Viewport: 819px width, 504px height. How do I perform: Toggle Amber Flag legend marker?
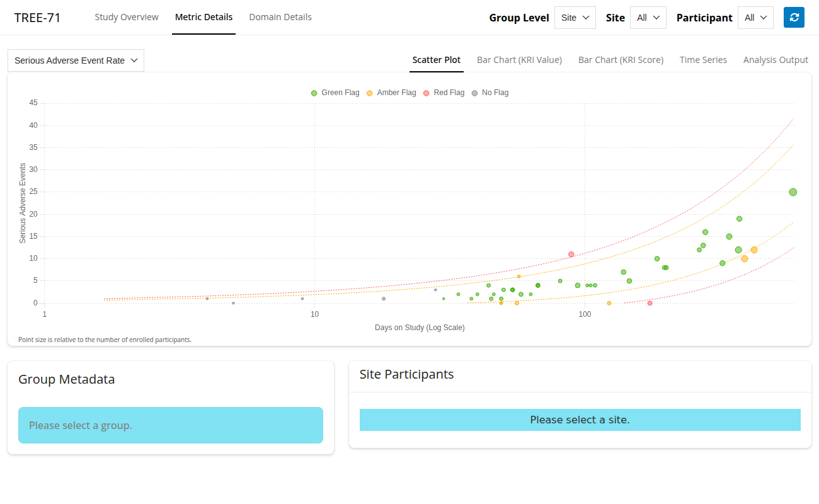click(x=370, y=93)
